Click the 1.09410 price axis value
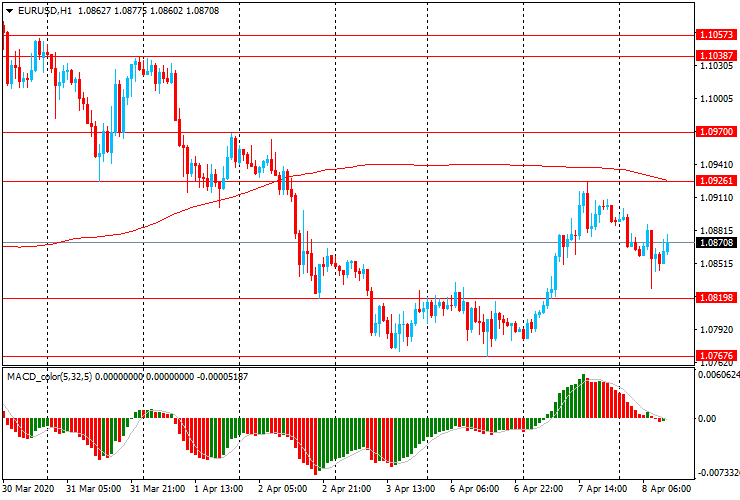The height and width of the screenshot is (500, 740). point(716,165)
